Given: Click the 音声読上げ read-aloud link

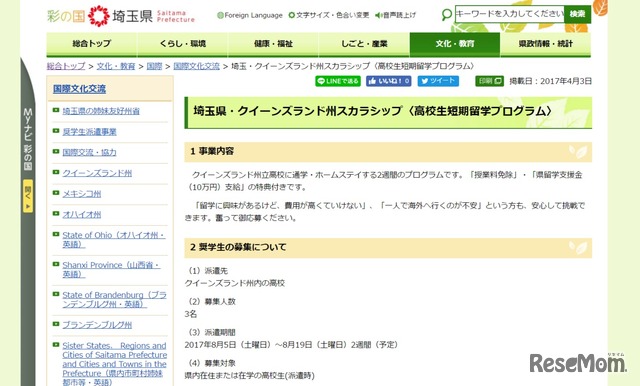Looking at the screenshot, I should (x=395, y=15).
